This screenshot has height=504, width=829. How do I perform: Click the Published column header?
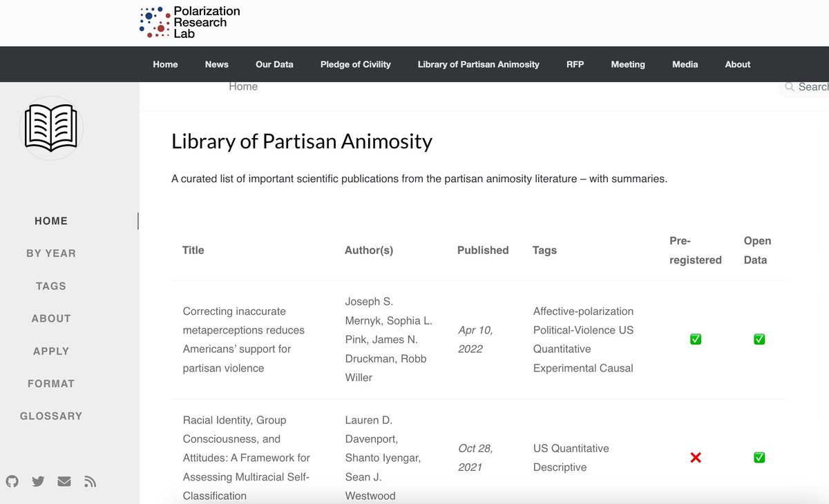click(x=483, y=250)
